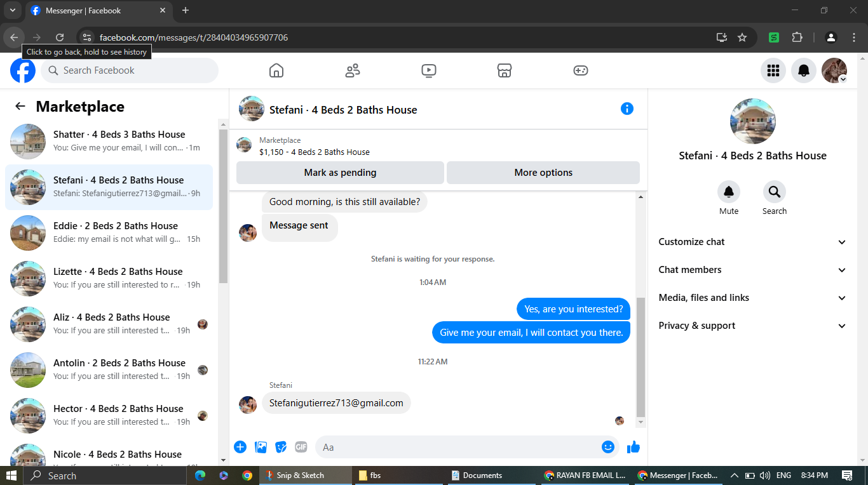Send a thumbs-up like
The height and width of the screenshot is (485, 868).
tap(634, 447)
